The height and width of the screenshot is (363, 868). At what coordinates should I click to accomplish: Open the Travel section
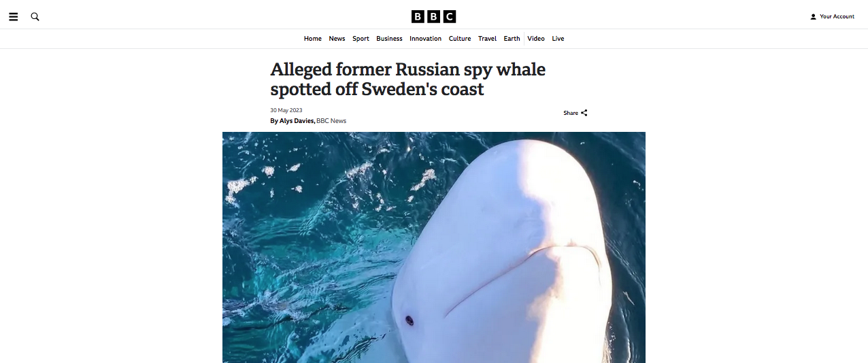pyautogui.click(x=487, y=39)
